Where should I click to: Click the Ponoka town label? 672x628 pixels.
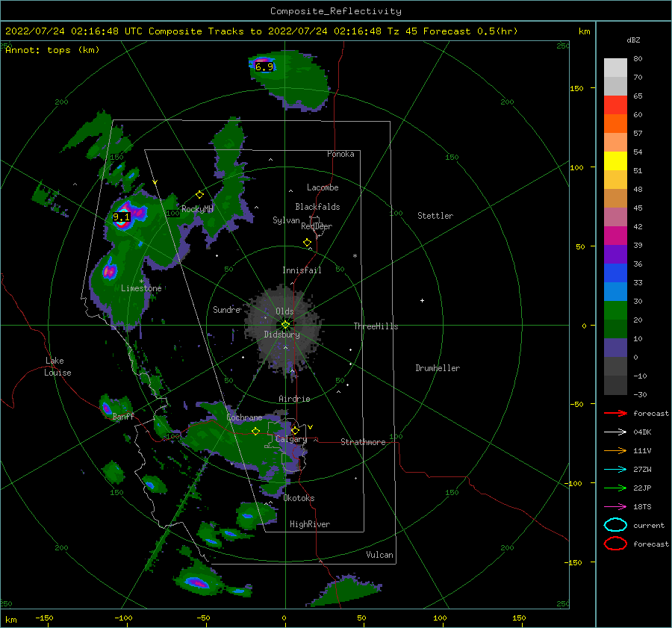(340, 154)
